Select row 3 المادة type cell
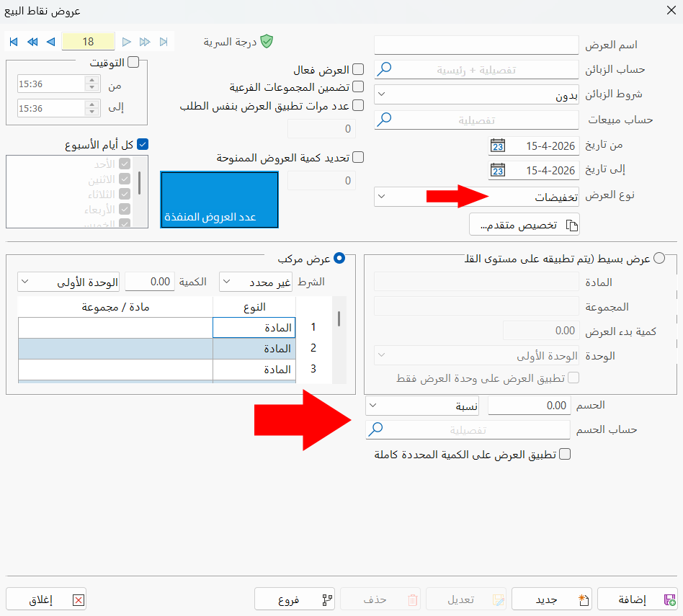This screenshot has height=616, width=683. 254,370
